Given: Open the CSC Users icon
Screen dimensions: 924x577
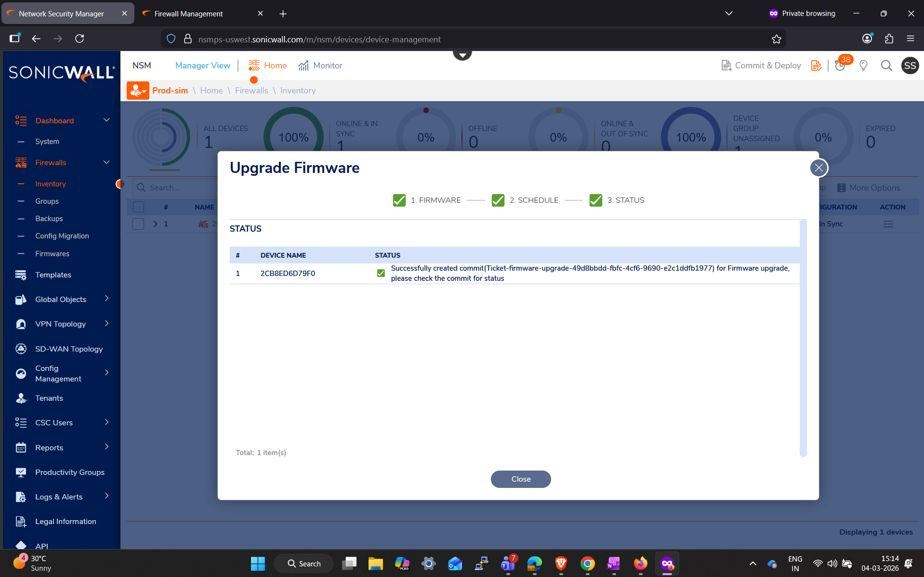Looking at the screenshot, I should pyautogui.click(x=21, y=423).
